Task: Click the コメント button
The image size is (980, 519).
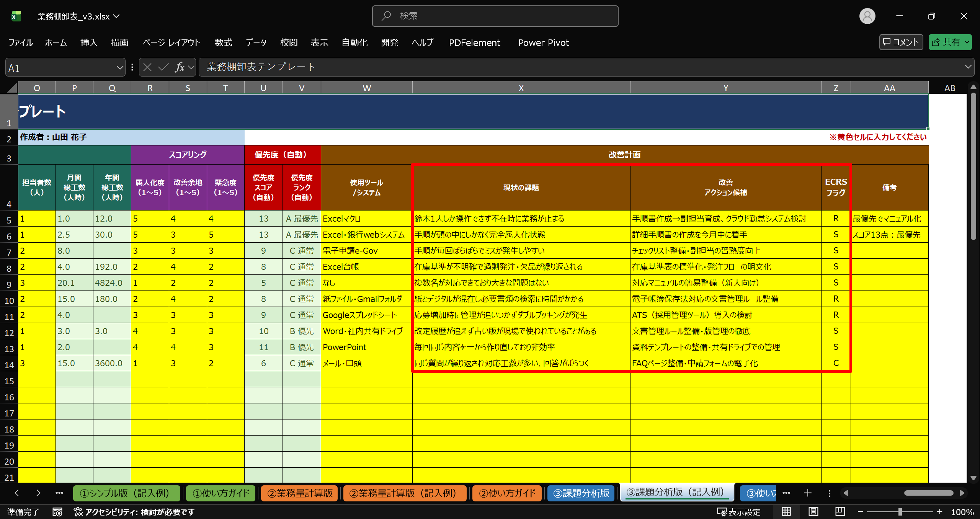Action: (x=901, y=42)
